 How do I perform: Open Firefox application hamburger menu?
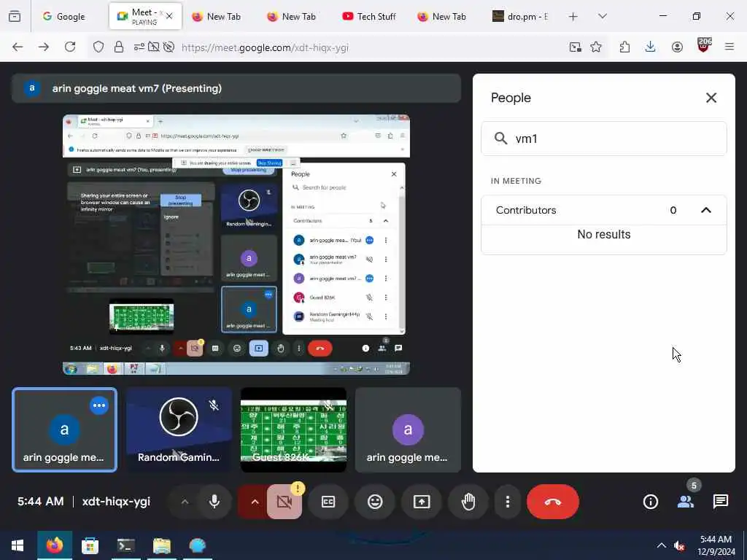tap(729, 47)
